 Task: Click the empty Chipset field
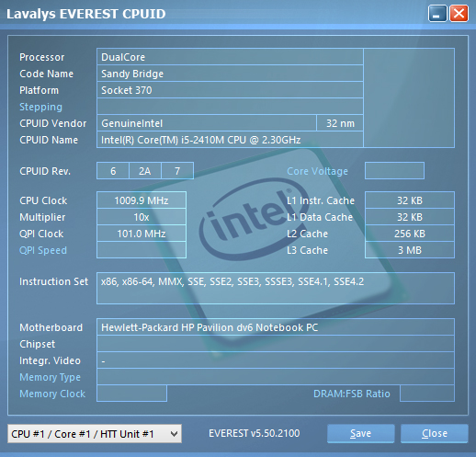[276, 344]
